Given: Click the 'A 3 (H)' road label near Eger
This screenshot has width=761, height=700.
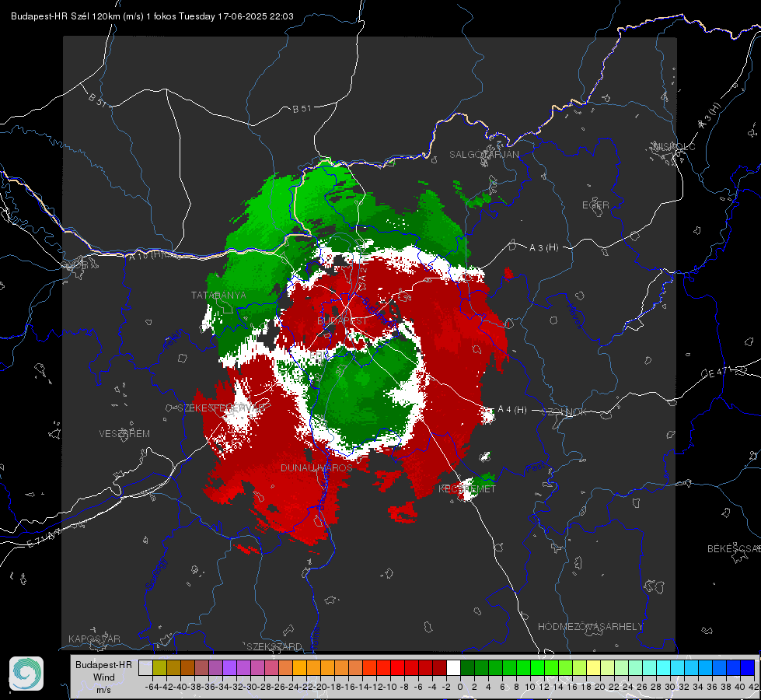Looking at the screenshot, I should [543, 248].
